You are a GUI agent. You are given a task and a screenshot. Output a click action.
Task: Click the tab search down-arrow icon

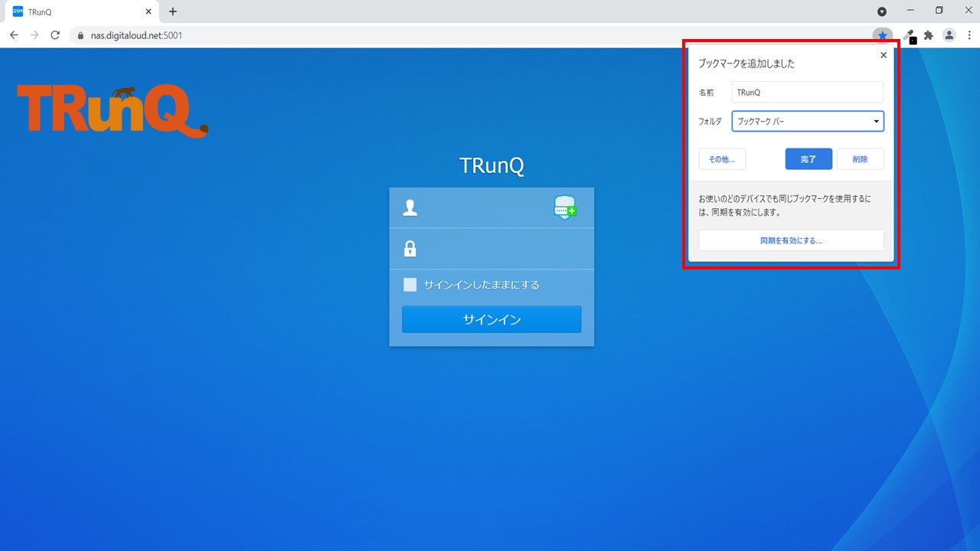click(x=882, y=11)
